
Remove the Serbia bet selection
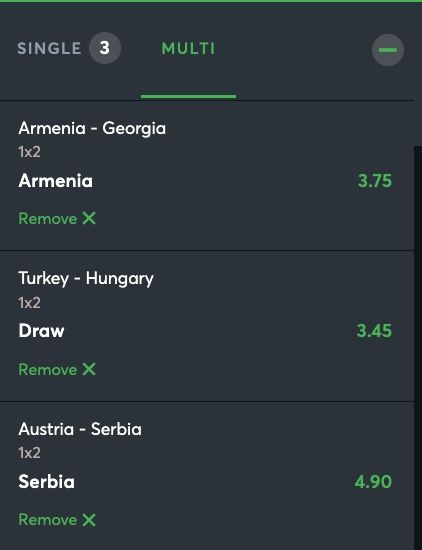click(57, 519)
